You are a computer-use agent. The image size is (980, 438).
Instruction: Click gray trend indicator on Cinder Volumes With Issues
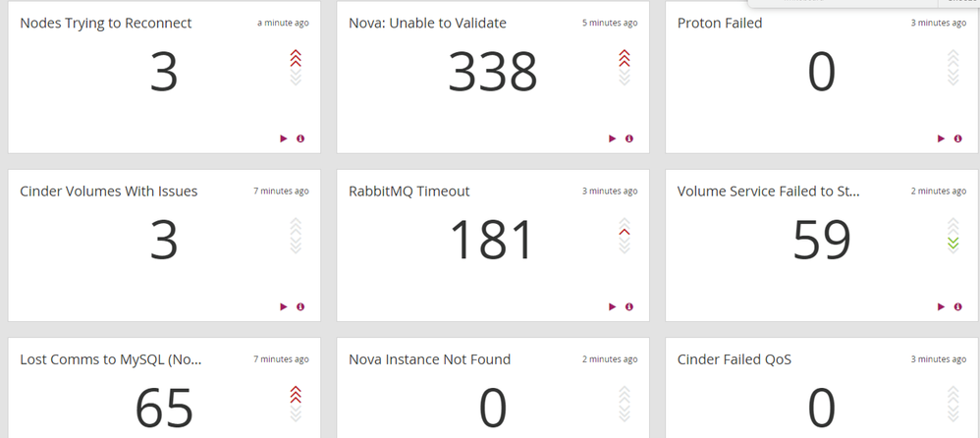click(296, 236)
